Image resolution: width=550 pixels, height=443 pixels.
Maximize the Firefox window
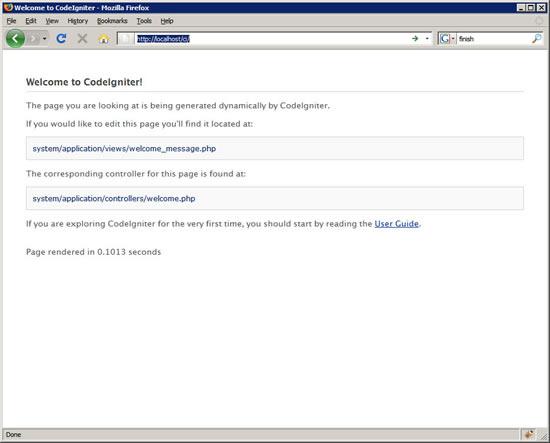point(531,7)
